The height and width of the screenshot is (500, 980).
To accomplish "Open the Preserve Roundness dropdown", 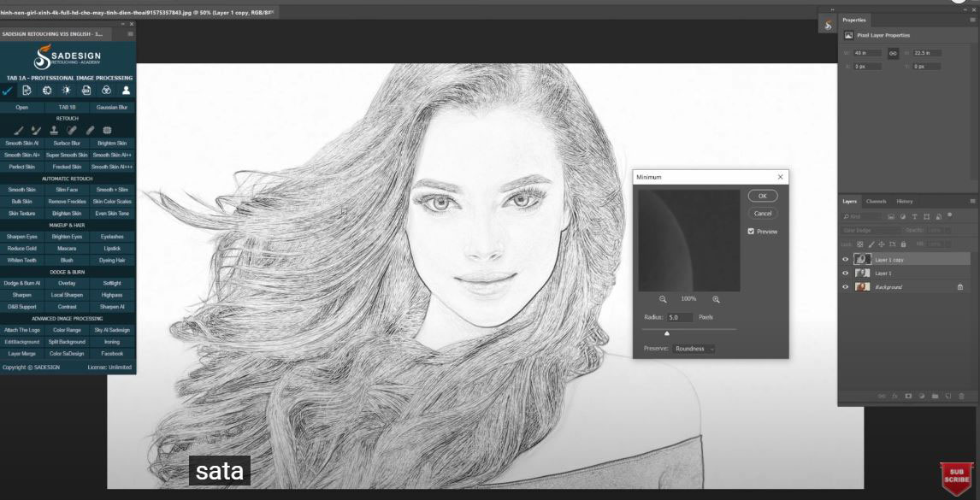I will (694, 349).
